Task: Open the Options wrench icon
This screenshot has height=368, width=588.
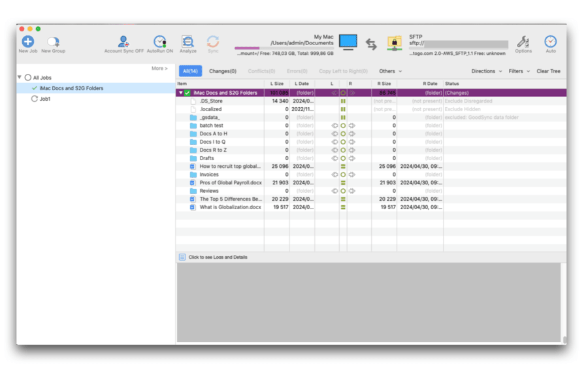Action: point(523,42)
